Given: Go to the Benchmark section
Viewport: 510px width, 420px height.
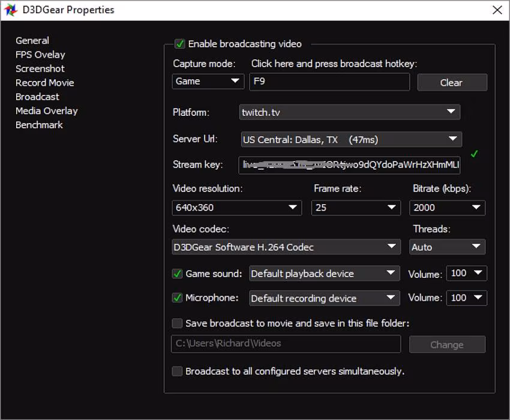Looking at the screenshot, I should click(x=39, y=125).
